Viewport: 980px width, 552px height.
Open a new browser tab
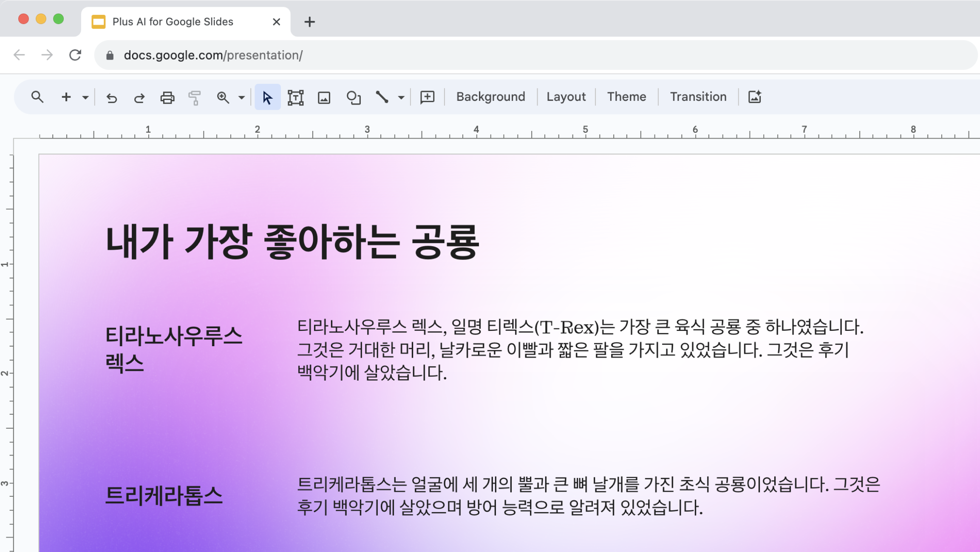(x=310, y=22)
